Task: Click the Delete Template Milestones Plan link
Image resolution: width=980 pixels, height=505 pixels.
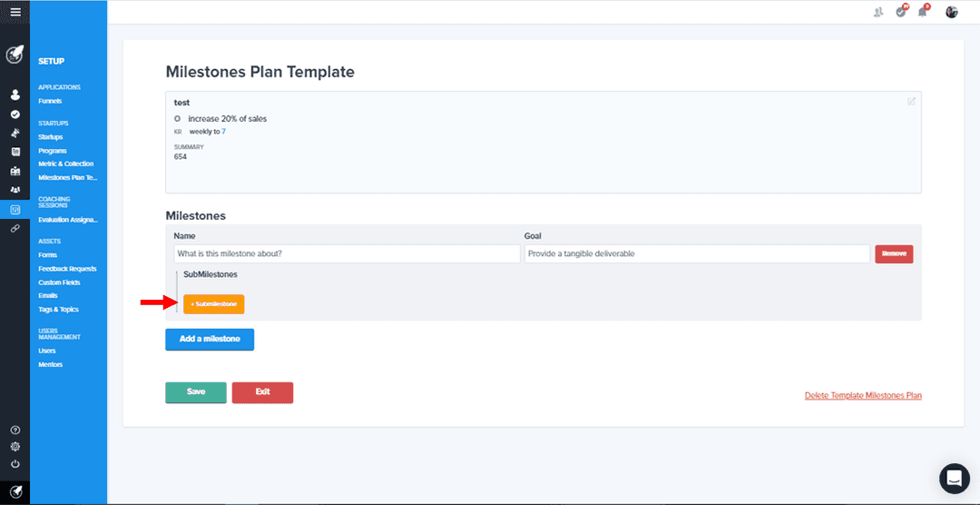Action: (x=863, y=395)
